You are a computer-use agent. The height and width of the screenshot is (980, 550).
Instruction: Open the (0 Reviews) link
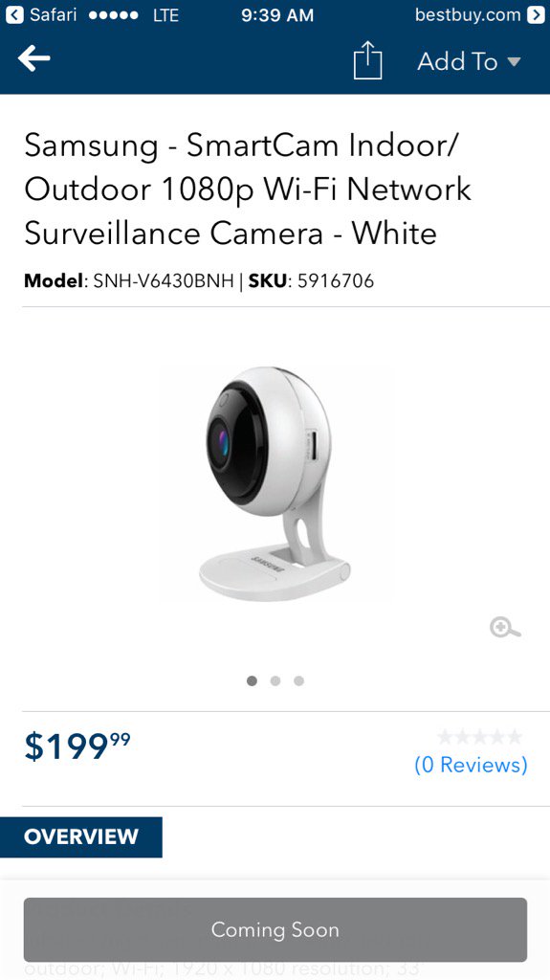471,765
